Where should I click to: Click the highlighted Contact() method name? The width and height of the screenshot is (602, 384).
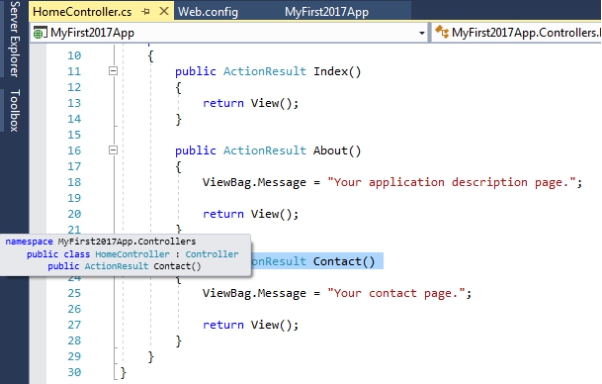[x=344, y=262]
